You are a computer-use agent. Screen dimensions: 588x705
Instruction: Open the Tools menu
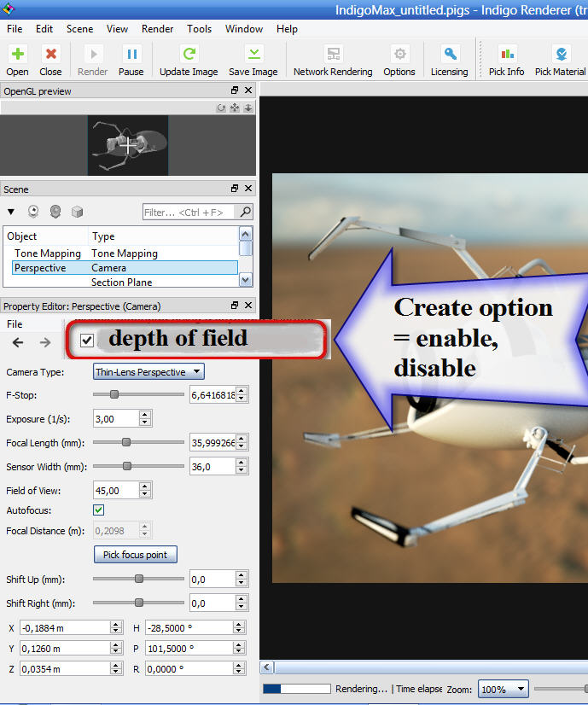pos(199,28)
